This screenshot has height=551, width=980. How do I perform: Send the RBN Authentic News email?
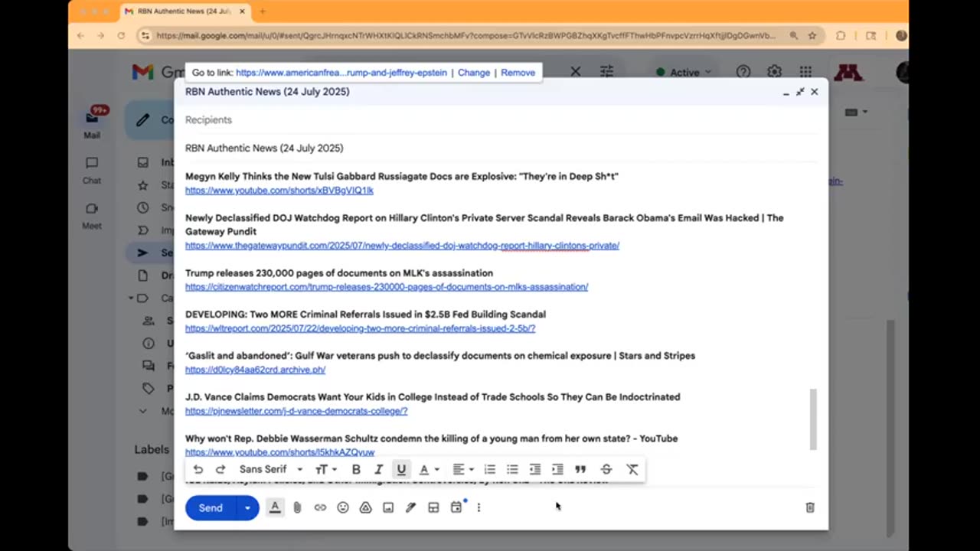[x=211, y=507]
